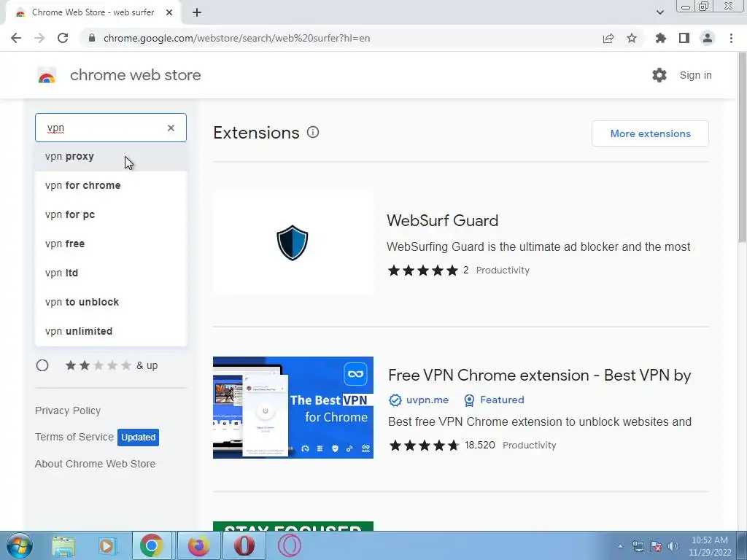Image resolution: width=747 pixels, height=560 pixels.
Task: Show hidden system tray icons
Action: point(620,546)
